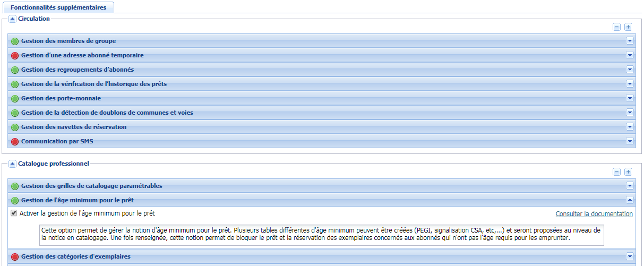Click red status icon for adresse abonné temporaire
The image size is (644, 266).
[x=15, y=56]
